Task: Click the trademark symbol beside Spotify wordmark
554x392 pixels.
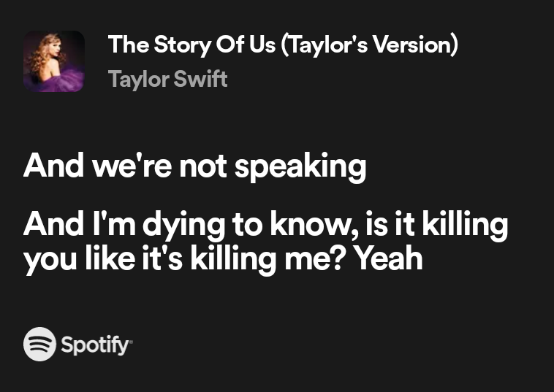Action: [x=131, y=341]
